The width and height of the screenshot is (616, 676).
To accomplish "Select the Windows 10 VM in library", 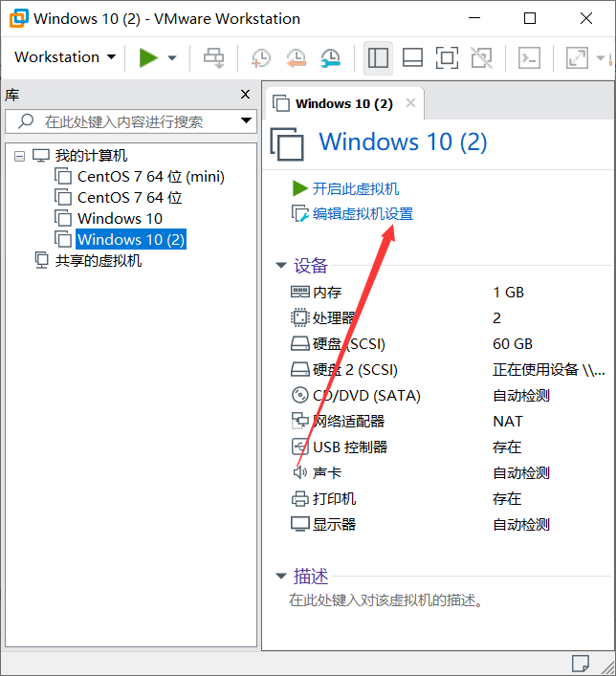I will coord(120,219).
